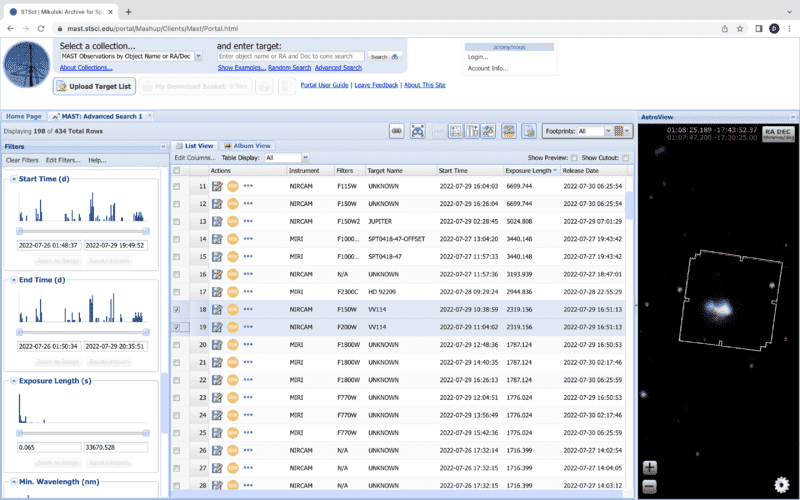Switch to the Home Page tab
Screen dimensions: 800x500
(x=23, y=116)
